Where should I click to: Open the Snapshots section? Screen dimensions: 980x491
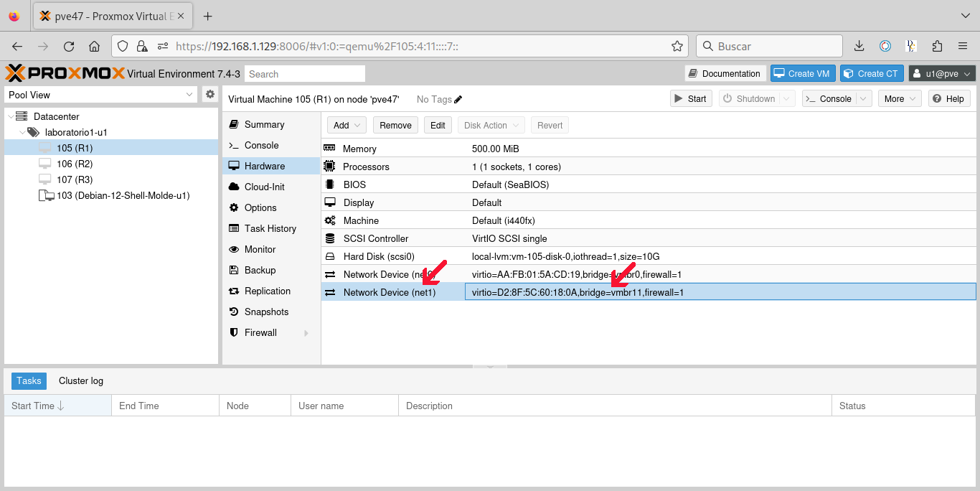click(x=271, y=312)
